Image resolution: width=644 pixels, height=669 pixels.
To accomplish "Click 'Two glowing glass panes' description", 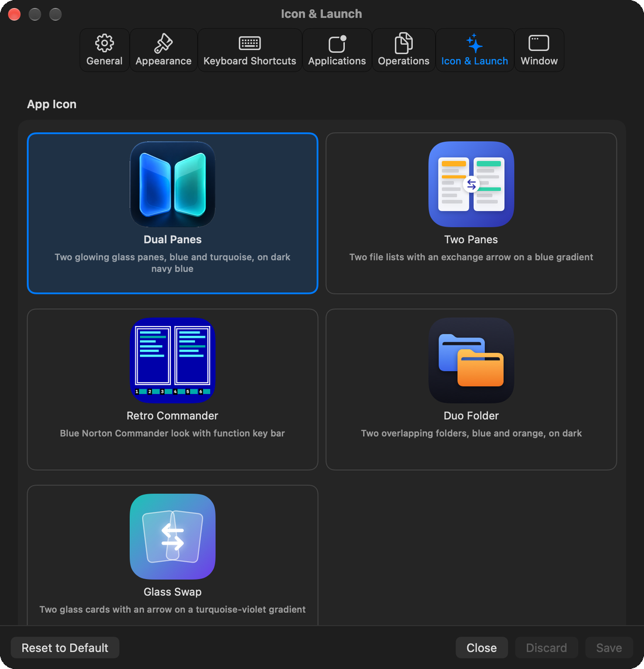I will [172, 263].
